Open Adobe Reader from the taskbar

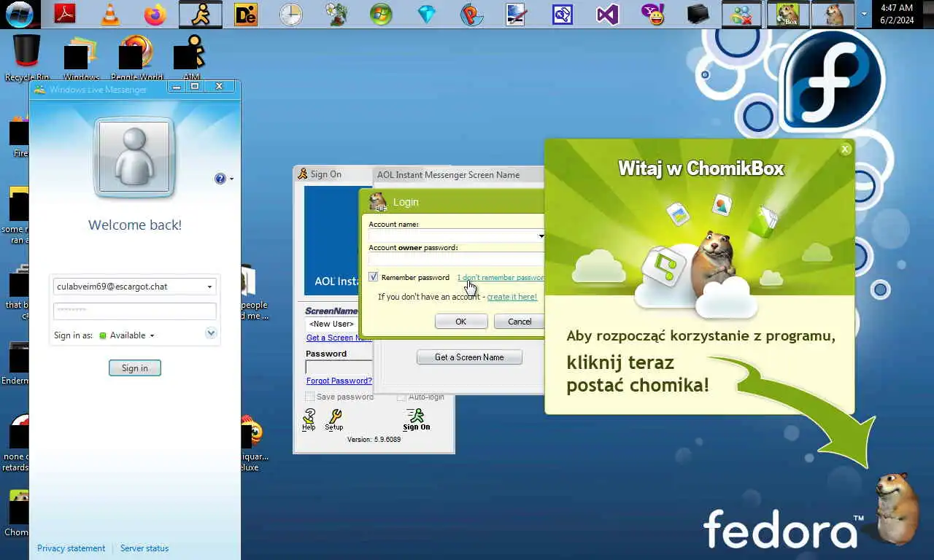coord(65,14)
